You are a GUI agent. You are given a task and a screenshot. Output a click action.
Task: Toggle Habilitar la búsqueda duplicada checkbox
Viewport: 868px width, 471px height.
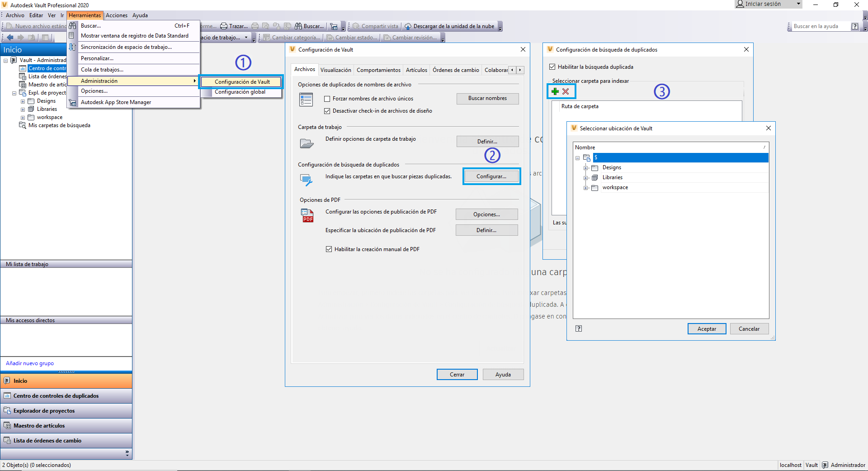pos(552,67)
